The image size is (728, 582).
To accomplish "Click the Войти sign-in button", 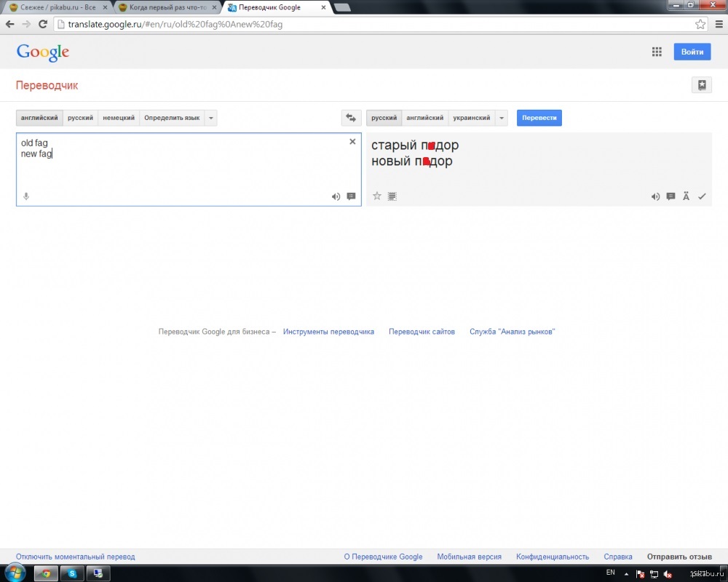I will pos(692,52).
